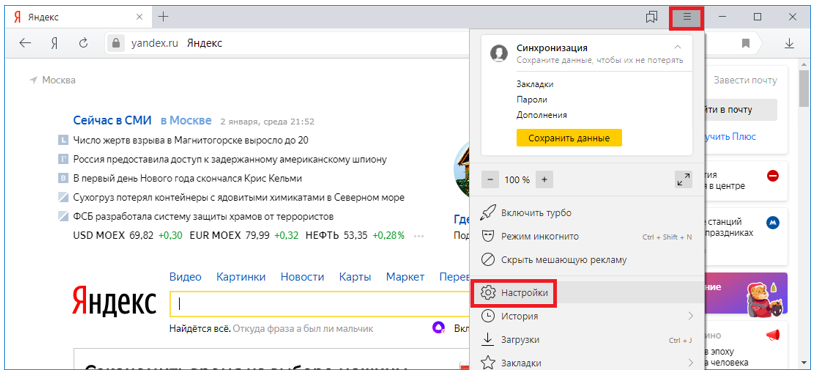Go to Yandex home via the Я icon
The height and width of the screenshot is (376, 817).
[x=54, y=43]
